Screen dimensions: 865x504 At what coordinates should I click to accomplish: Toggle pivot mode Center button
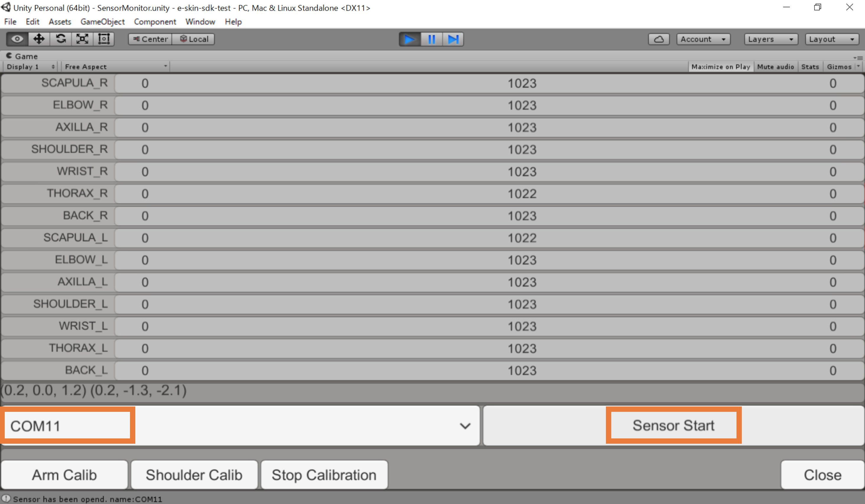point(150,39)
